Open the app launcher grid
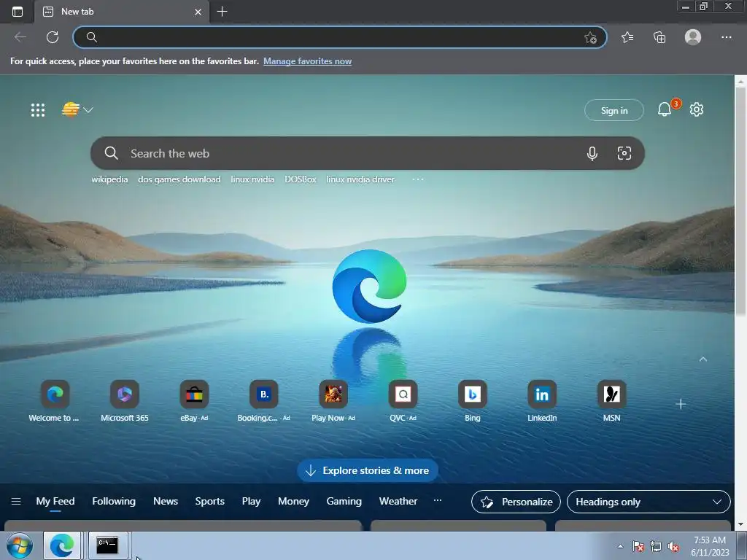 (38, 110)
